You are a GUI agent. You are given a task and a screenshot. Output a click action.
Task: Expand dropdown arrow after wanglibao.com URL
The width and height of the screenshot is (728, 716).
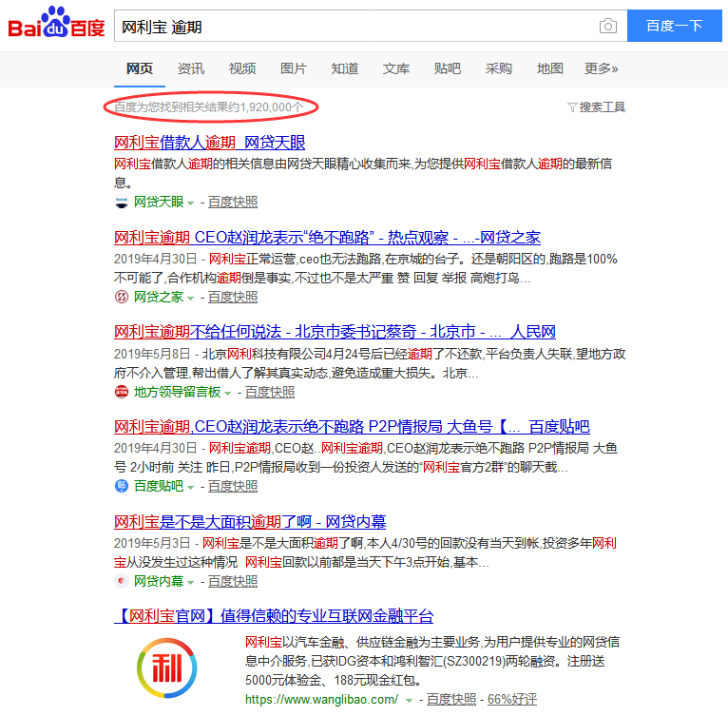point(409,700)
